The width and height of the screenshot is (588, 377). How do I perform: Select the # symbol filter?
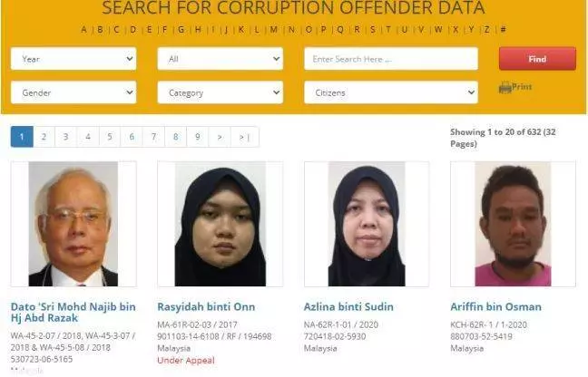pyautogui.click(x=504, y=29)
